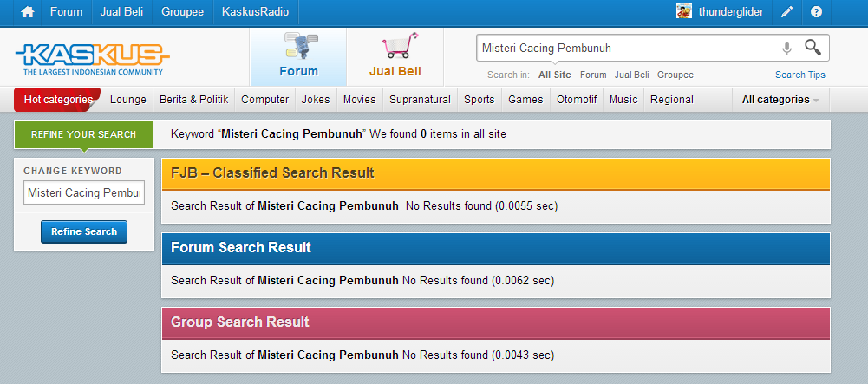
Task: Open the pencil compose icon
Action: (786, 12)
